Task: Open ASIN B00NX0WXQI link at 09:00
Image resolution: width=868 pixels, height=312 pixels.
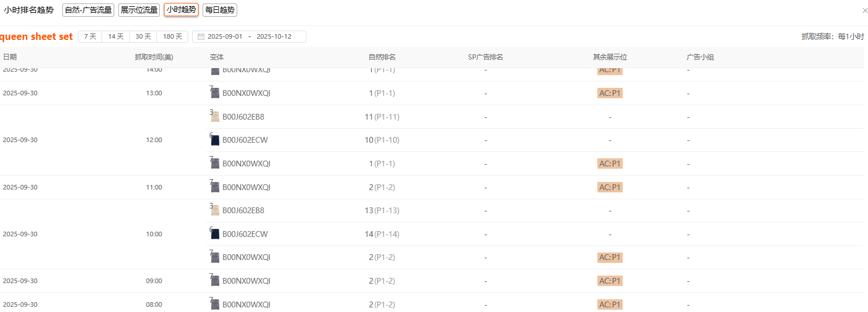Action: 246,281
